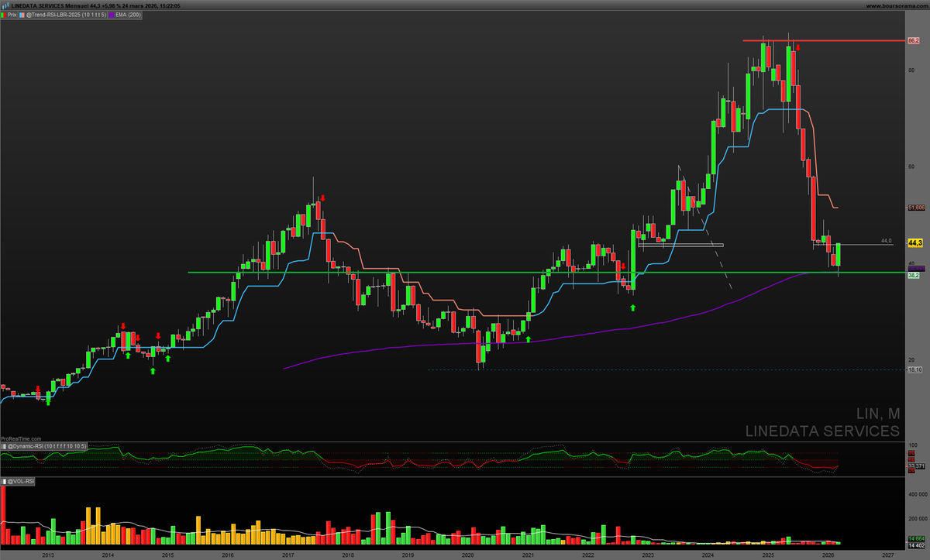Click the red-green Prix color square

(x=4, y=15)
